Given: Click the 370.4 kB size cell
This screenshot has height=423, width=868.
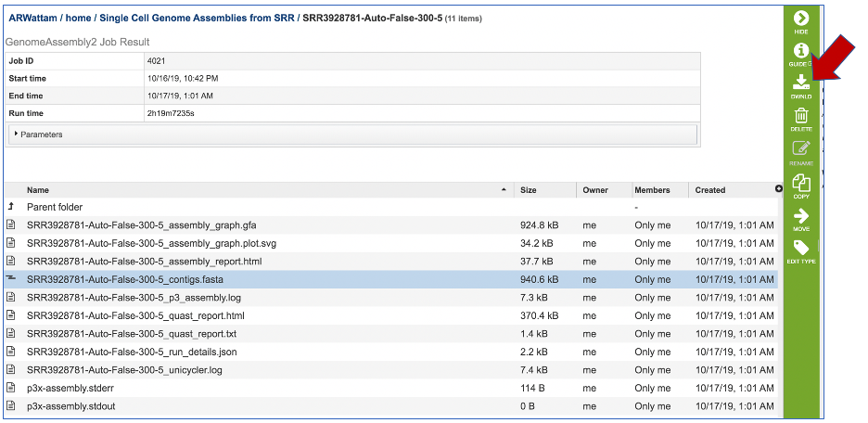Looking at the screenshot, I should coord(539,315).
